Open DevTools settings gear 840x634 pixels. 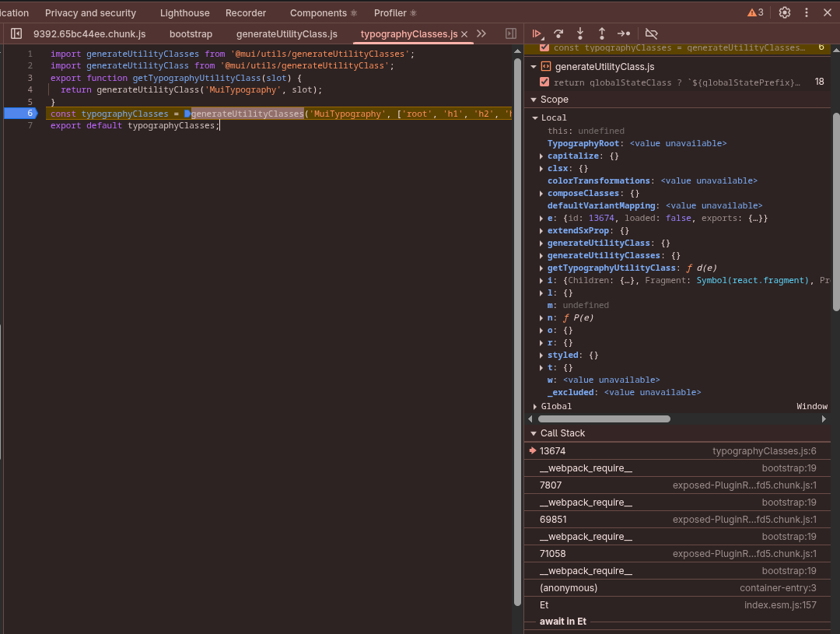[785, 12]
